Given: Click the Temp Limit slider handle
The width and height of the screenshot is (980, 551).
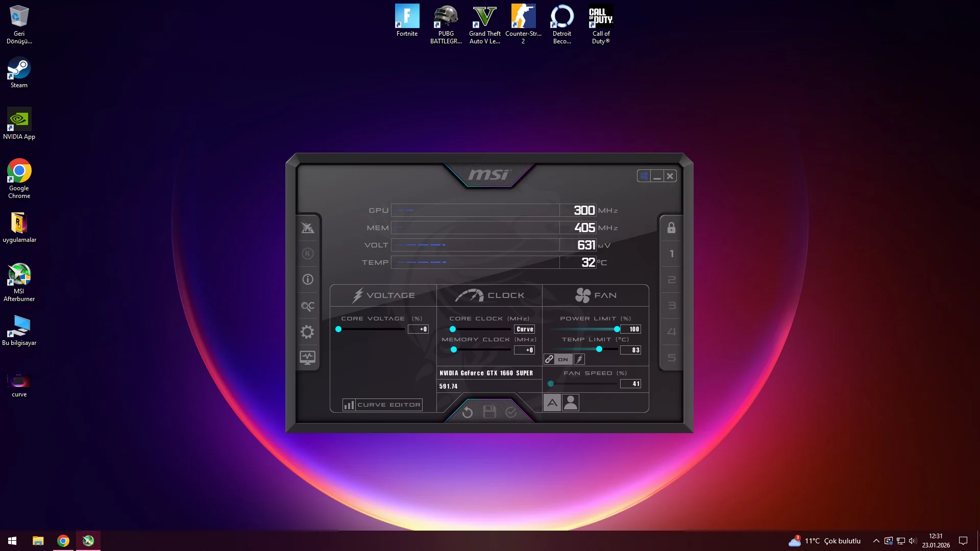Looking at the screenshot, I should 599,349.
